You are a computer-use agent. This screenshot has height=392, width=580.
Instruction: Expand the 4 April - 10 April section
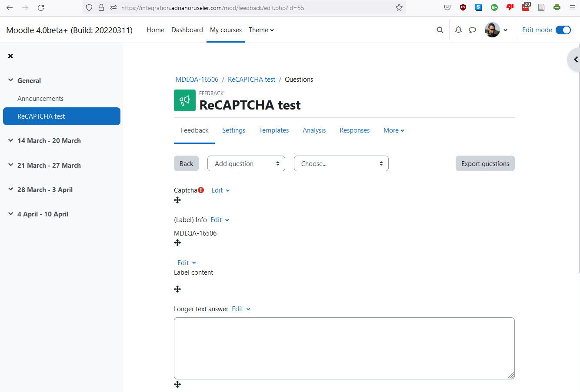pyautogui.click(x=10, y=214)
